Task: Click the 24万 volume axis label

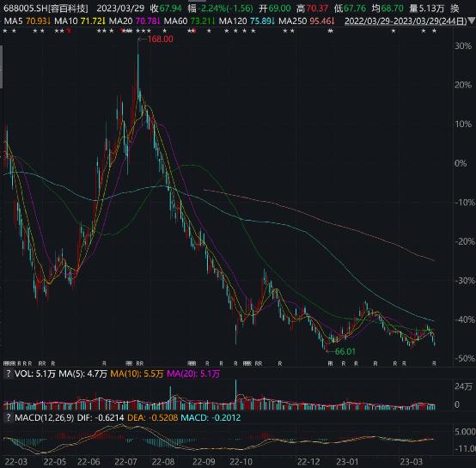Action: coord(464,386)
